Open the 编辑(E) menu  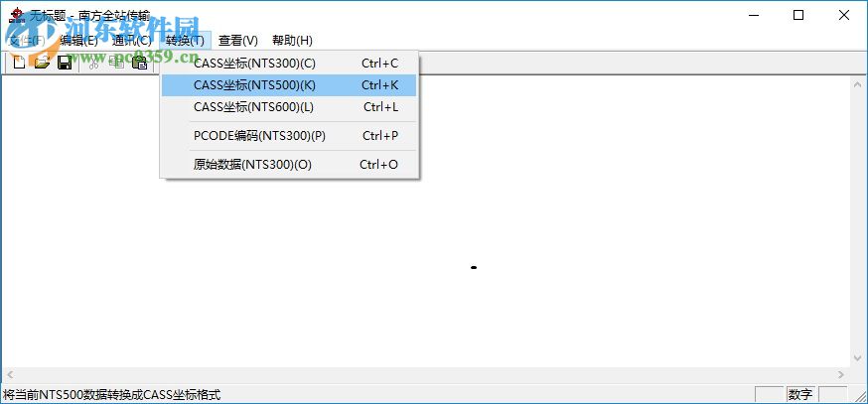78,41
